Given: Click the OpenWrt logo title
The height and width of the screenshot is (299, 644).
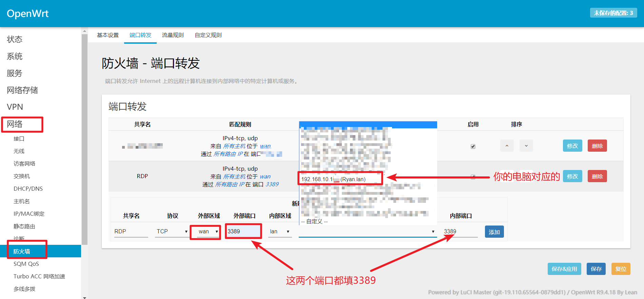Looking at the screenshot, I should tap(28, 14).
